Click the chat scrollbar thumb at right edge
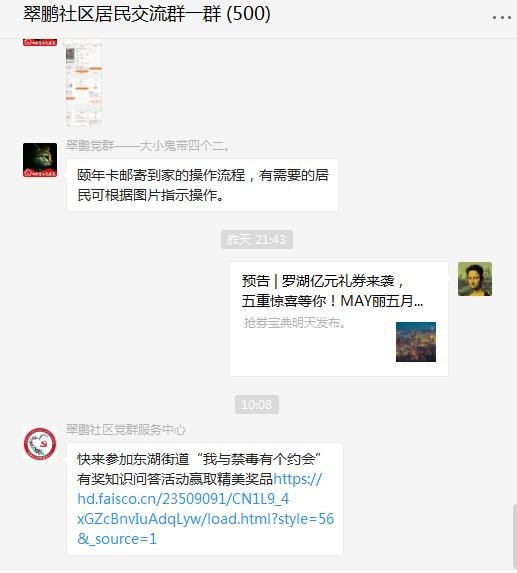Screen dimensions: 517x573 tap(514, 536)
